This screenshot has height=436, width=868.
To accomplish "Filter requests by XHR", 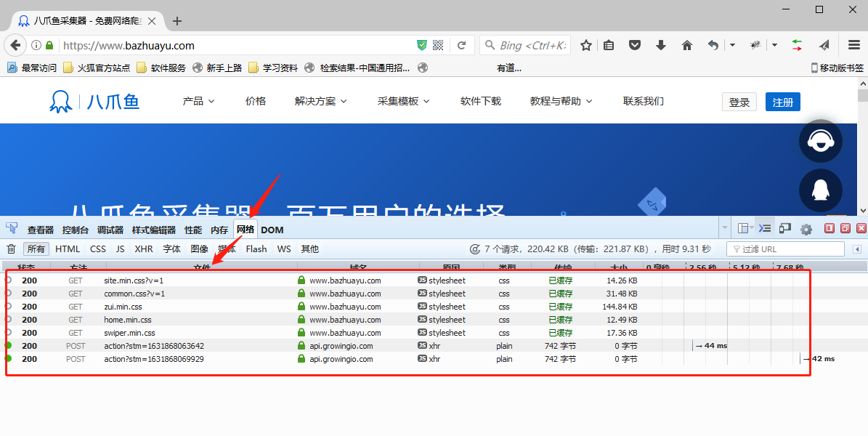I will click(144, 249).
